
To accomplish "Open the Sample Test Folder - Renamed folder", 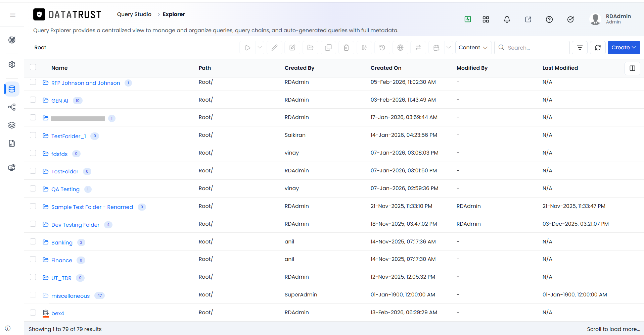I will 92,207.
